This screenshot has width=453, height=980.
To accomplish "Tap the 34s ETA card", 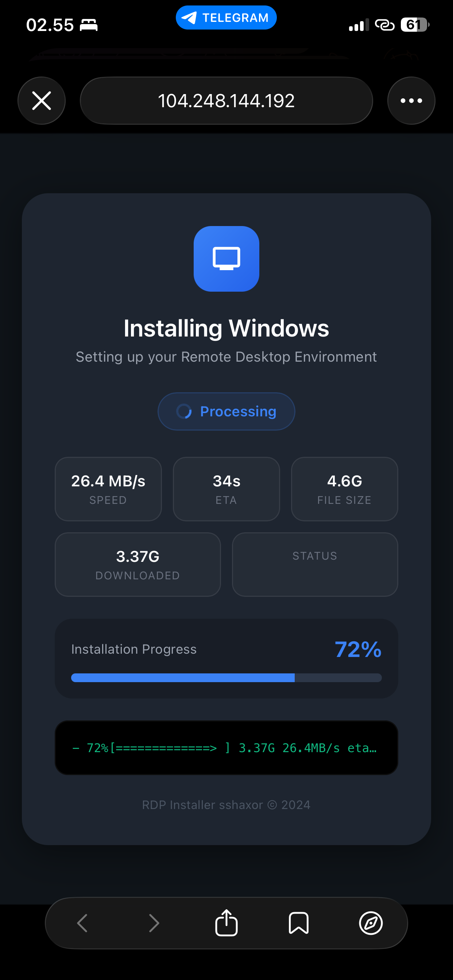I will (226, 489).
